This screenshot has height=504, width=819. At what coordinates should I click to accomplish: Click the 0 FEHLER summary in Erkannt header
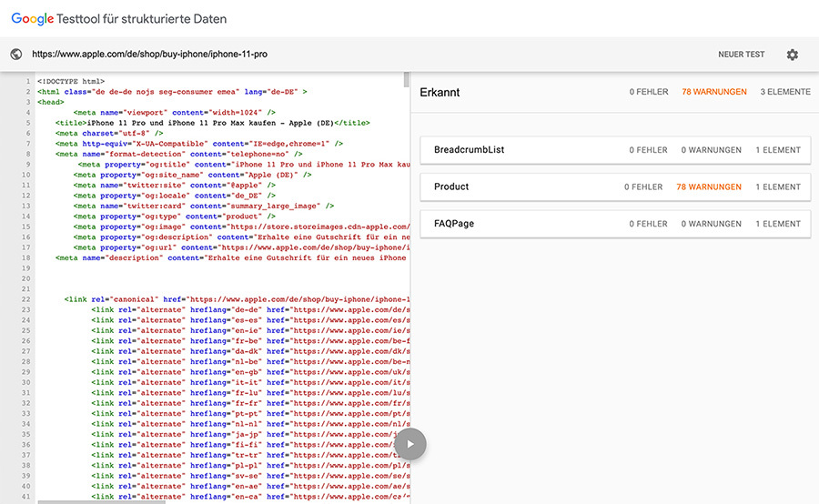[x=649, y=92]
